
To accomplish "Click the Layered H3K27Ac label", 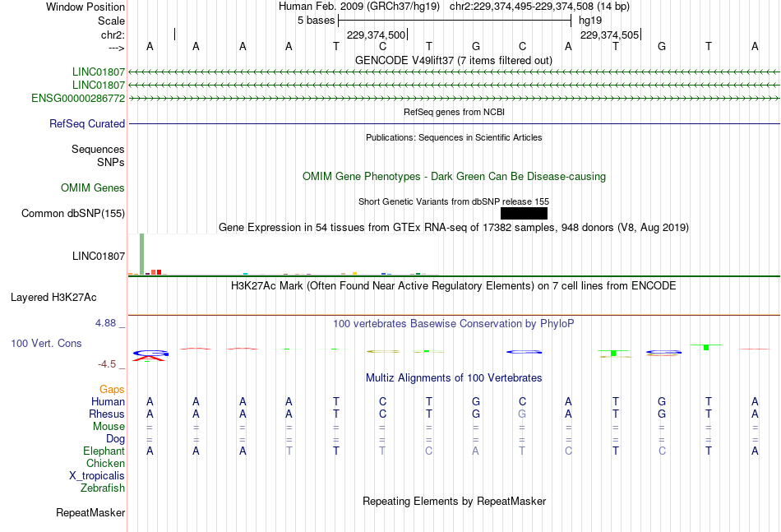I will click(53, 298).
